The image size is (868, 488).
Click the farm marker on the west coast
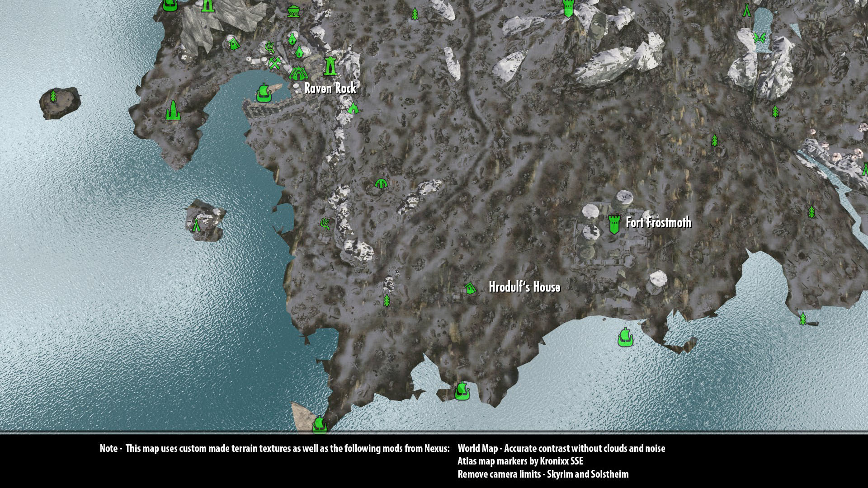(x=325, y=223)
